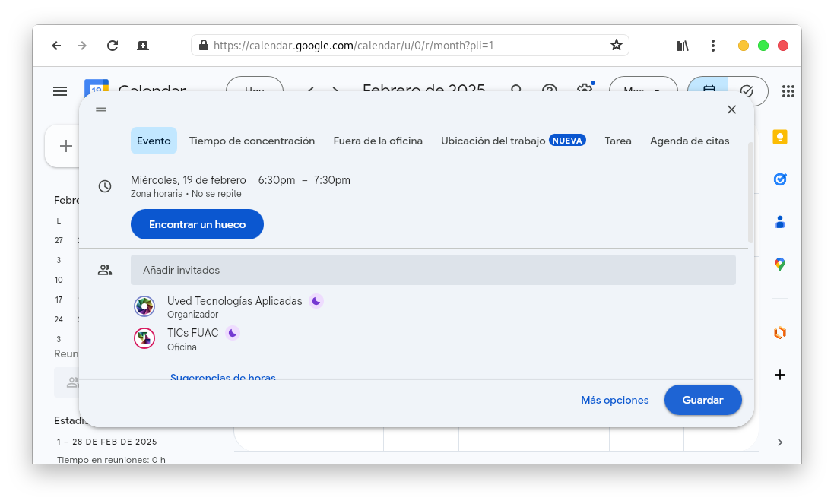Collapse the right side panel chevron

pyautogui.click(x=779, y=442)
